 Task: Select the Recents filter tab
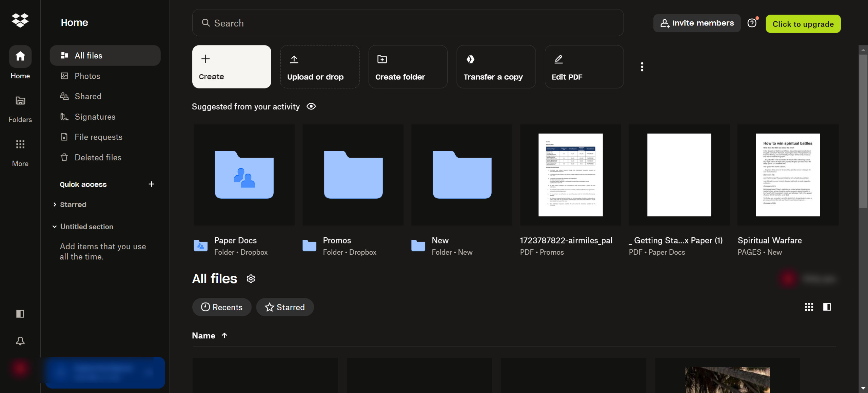click(222, 307)
